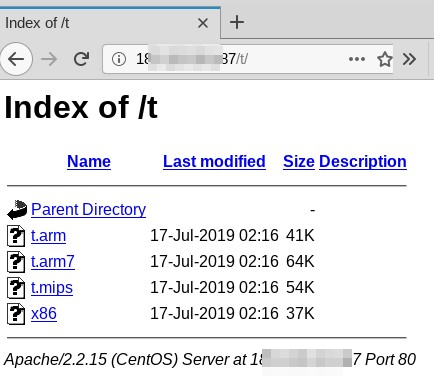Click the Parent Directory back-arrow icon
This screenshot has height=385, width=434.
point(17,210)
